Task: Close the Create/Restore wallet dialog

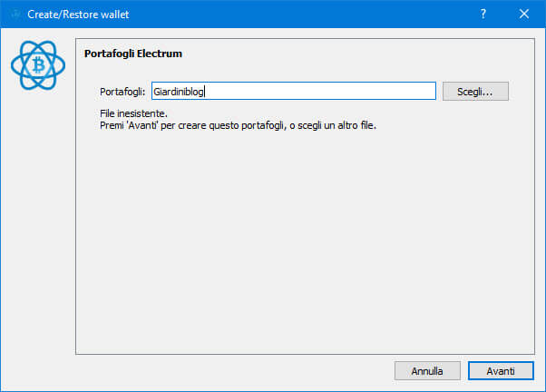Action: 523,14
